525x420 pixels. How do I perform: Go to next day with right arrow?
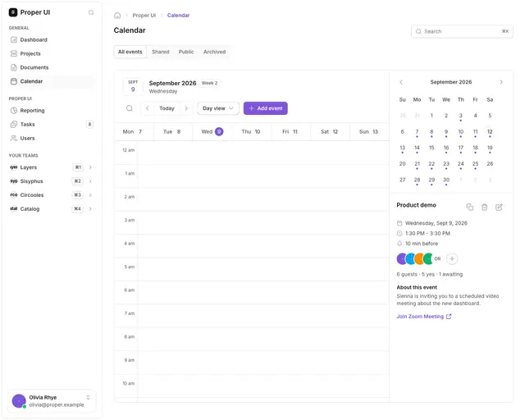click(186, 108)
